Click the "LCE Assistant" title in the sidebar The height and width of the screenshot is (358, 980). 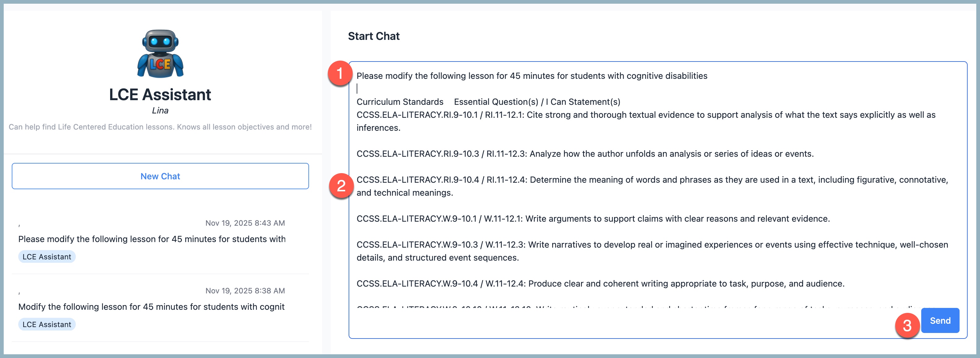(x=160, y=95)
